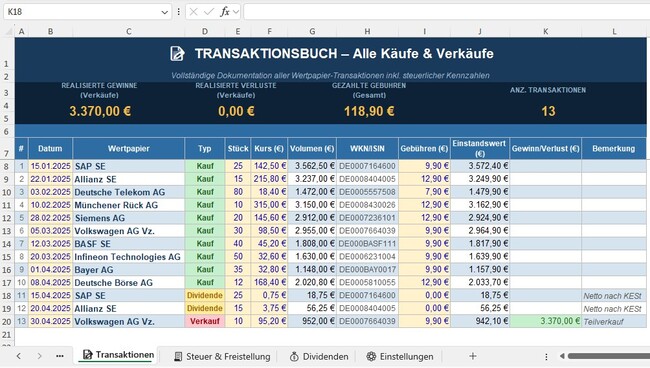
Task: Click the WKN/ISIN header cell
Action: pos(367,148)
